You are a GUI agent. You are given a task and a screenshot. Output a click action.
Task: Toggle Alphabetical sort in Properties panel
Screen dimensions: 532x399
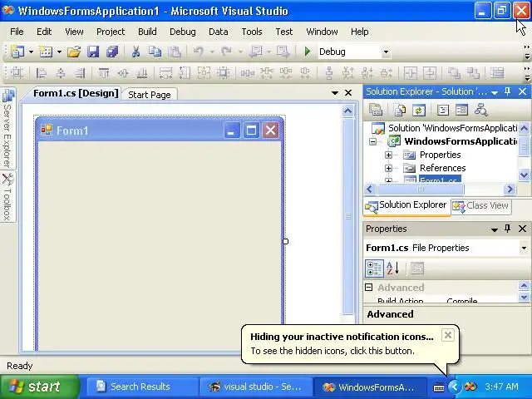(x=392, y=268)
